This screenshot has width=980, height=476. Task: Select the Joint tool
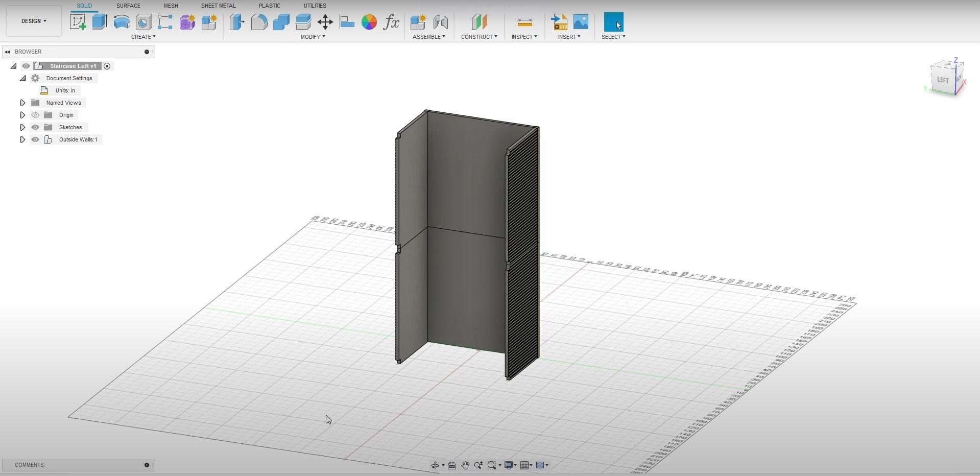(x=440, y=22)
